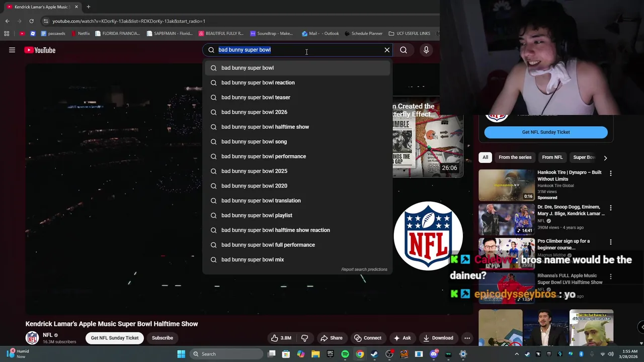The image size is (644, 362).
Task: Open the Mail Outlook bookmark
Action: (320, 34)
